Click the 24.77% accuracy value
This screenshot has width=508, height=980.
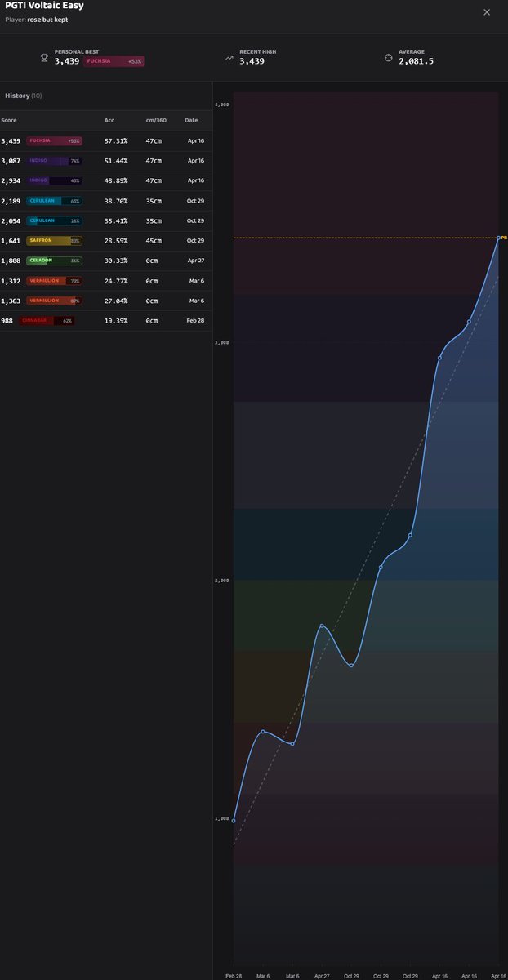116,281
